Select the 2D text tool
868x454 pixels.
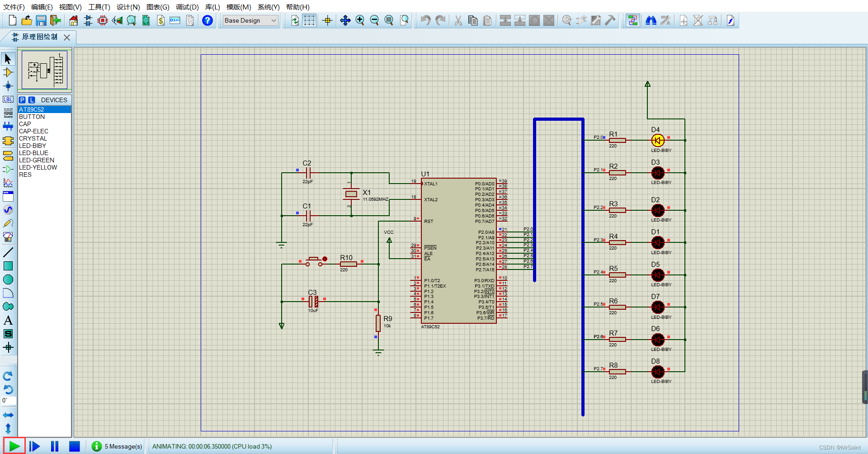click(8, 320)
